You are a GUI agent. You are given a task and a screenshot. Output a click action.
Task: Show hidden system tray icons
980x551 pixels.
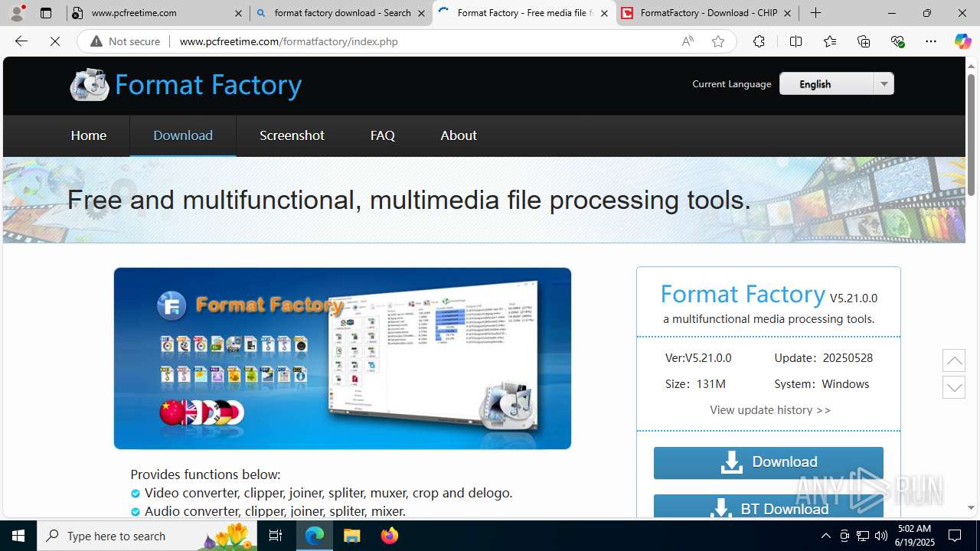825,536
